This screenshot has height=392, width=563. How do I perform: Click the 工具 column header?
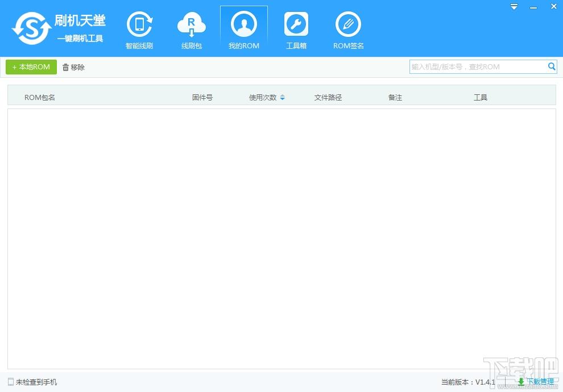[481, 98]
